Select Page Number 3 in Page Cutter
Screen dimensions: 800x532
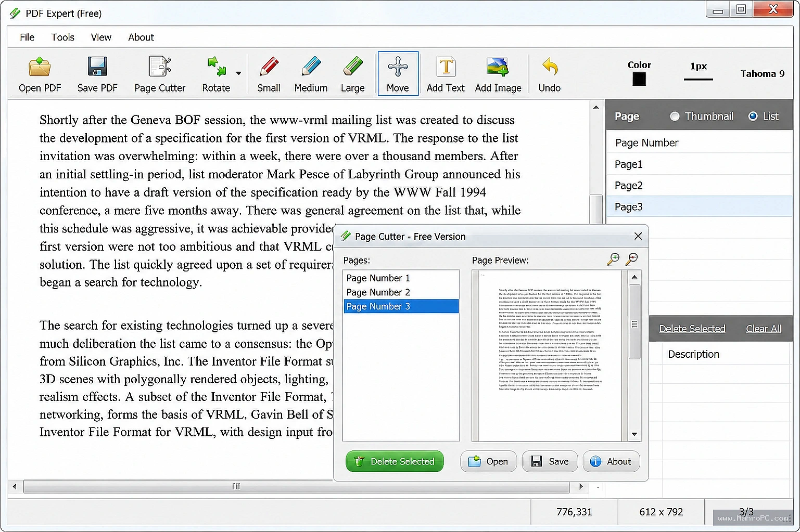401,306
